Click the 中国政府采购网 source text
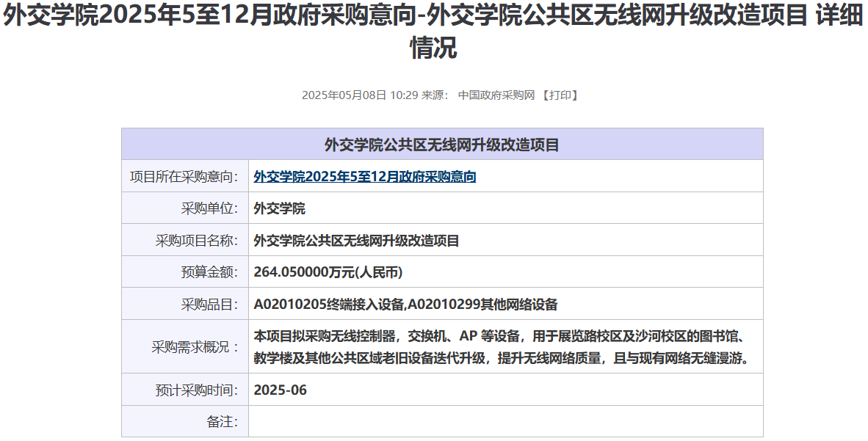 click(496, 95)
